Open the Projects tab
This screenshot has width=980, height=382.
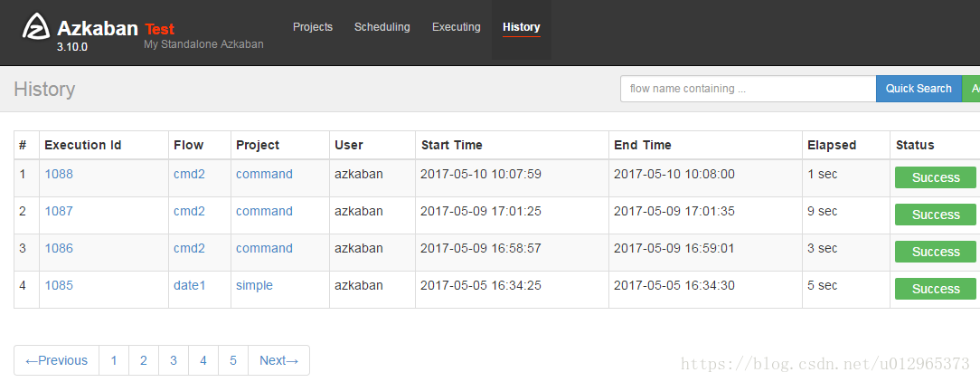[313, 27]
